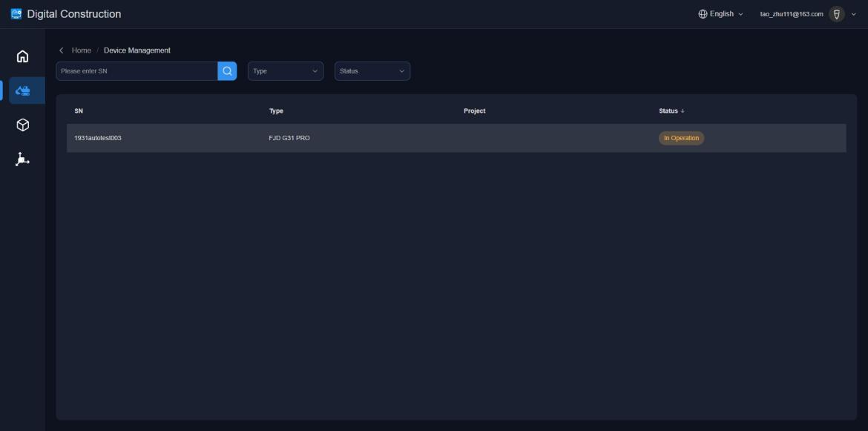Expand the Type filter dropdown
The image size is (868, 431).
tap(286, 71)
